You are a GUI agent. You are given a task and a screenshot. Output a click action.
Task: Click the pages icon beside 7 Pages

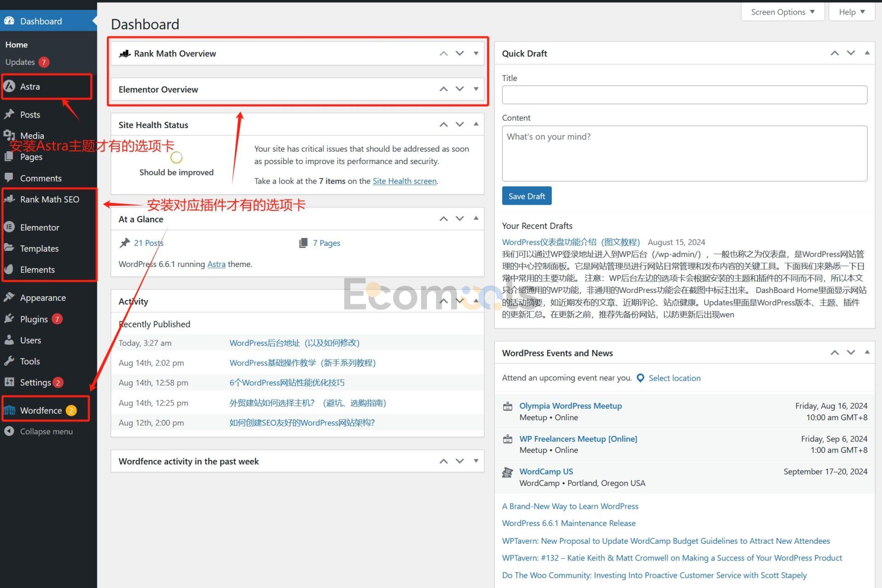303,243
